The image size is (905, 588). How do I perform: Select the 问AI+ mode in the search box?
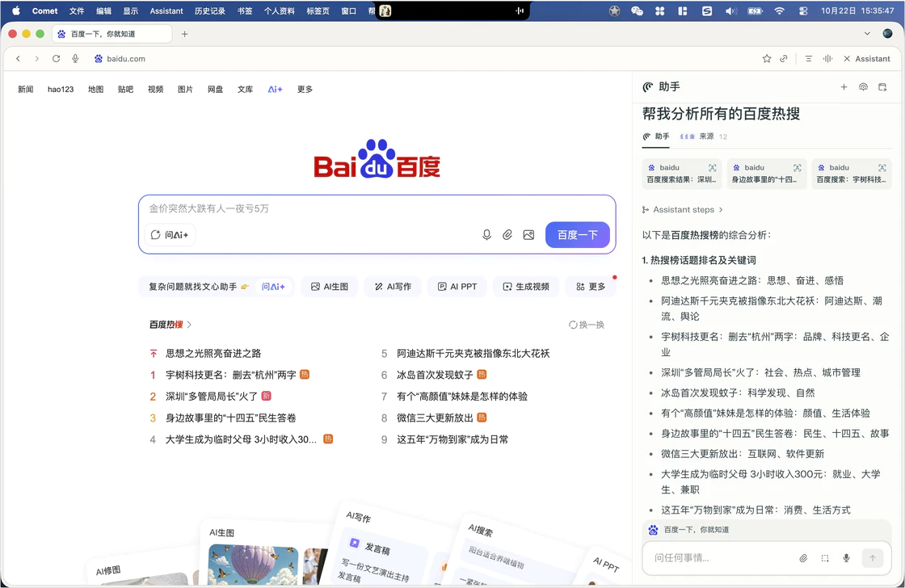(x=170, y=234)
